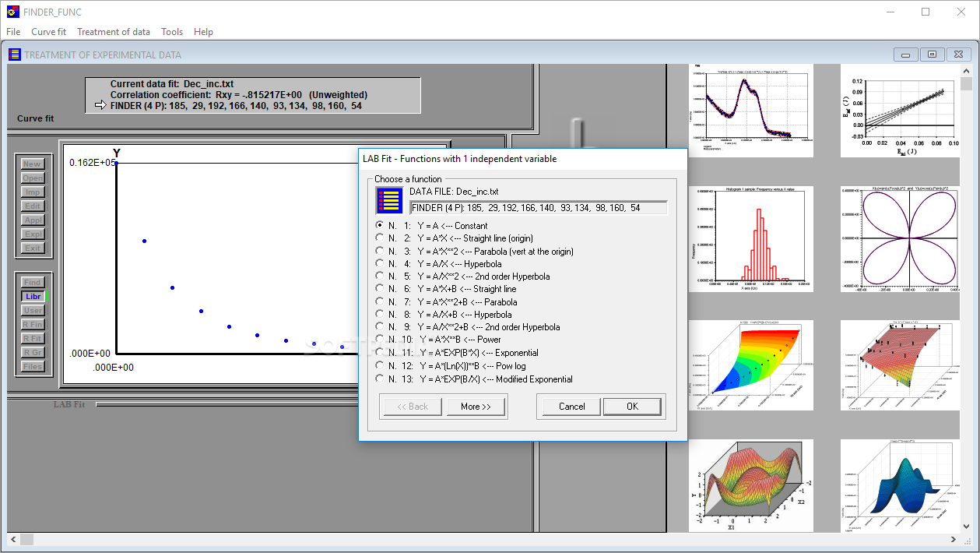Click the Open toolbar button
The width and height of the screenshot is (980, 553).
(33, 178)
